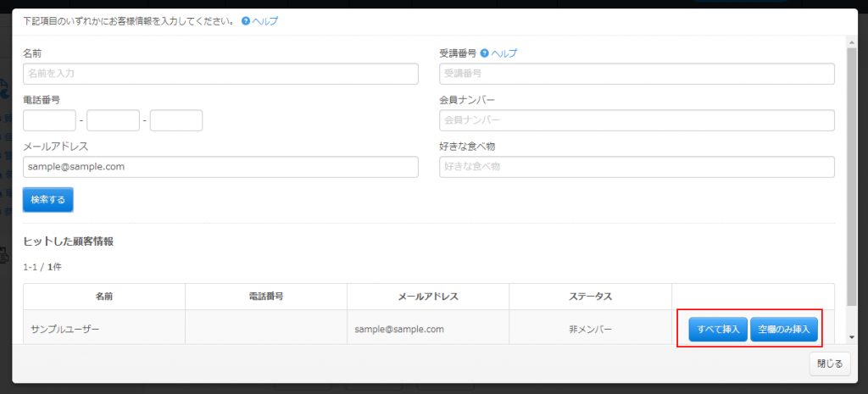This screenshot has height=394, width=868.
Task: Close the dialog with 閉じる button
Action: point(829,363)
